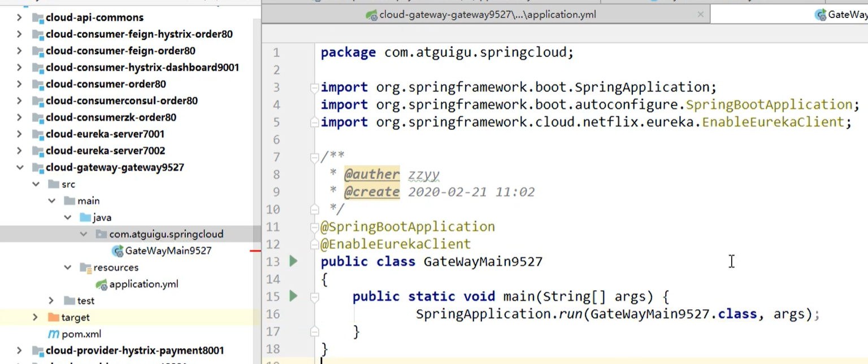Screen dimensions: 868x364
Task: Select cloud-consumerconsul-order80 folder icon
Action: [37, 101]
